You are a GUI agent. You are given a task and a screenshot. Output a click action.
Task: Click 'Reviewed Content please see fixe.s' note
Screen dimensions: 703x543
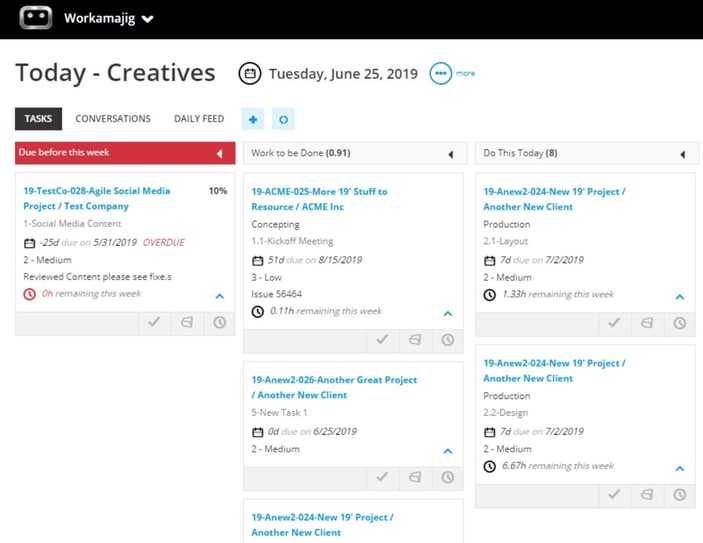(x=97, y=277)
